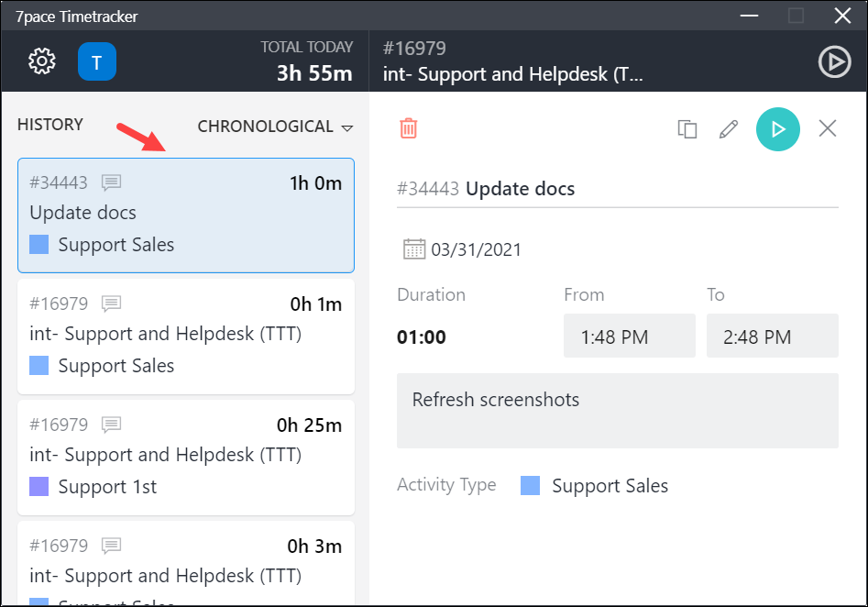This screenshot has width=868, height=607.
Task: Click the blue swatch in Update docs card
Action: pos(38,244)
